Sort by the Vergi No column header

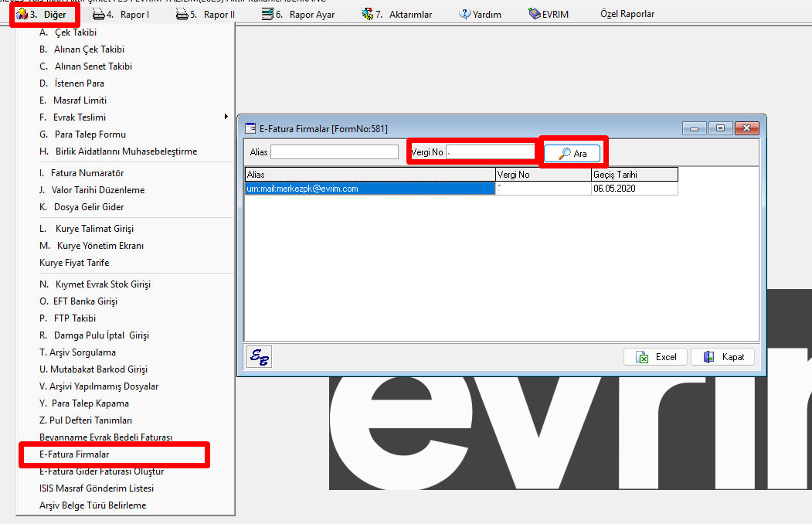pyautogui.click(x=543, y=175)
